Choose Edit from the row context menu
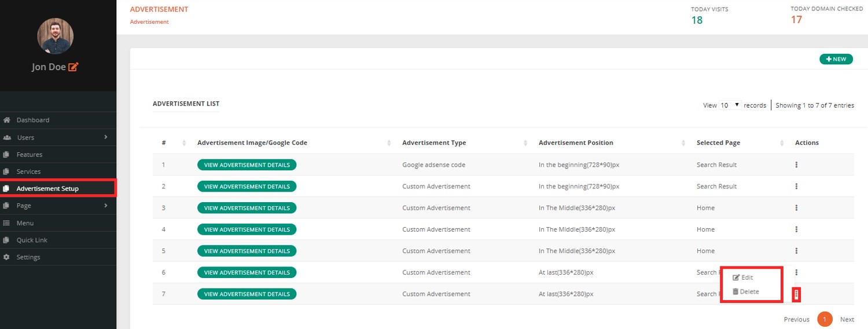 click(x=743, y=277)
